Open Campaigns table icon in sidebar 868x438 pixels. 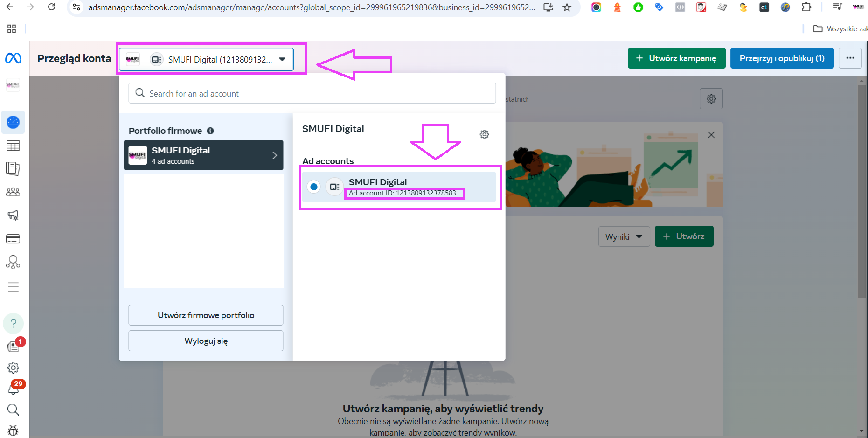point(13,146)
